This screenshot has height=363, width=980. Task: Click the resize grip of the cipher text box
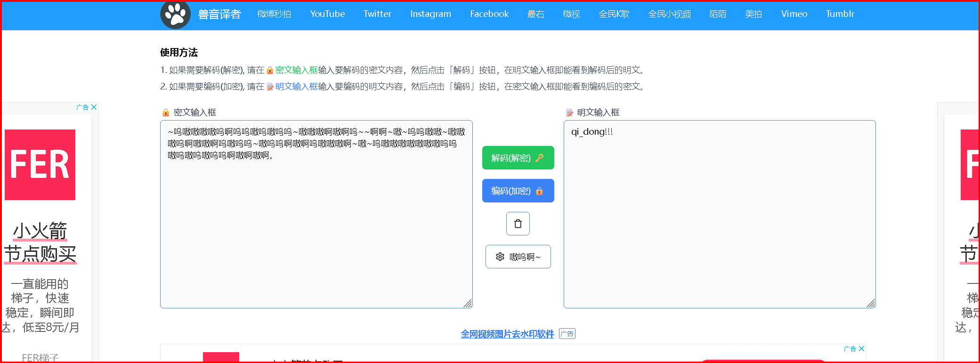468,304
